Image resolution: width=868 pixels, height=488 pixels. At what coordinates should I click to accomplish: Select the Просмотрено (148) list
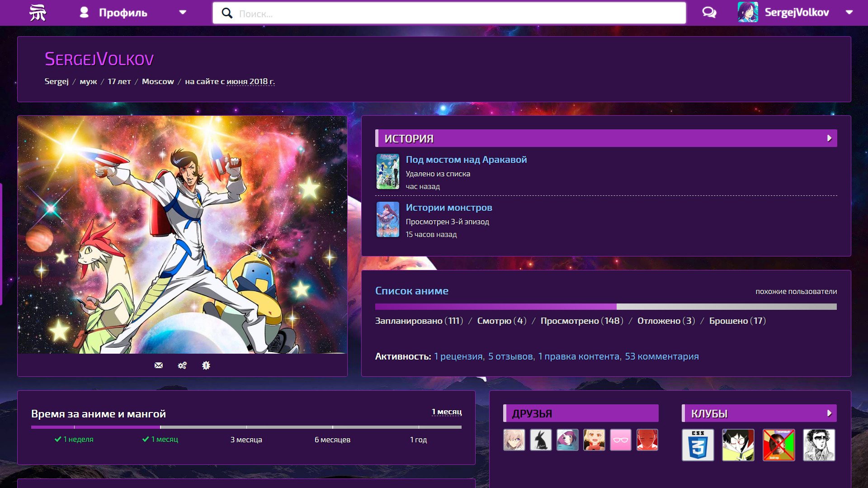[x=582, y=321]
